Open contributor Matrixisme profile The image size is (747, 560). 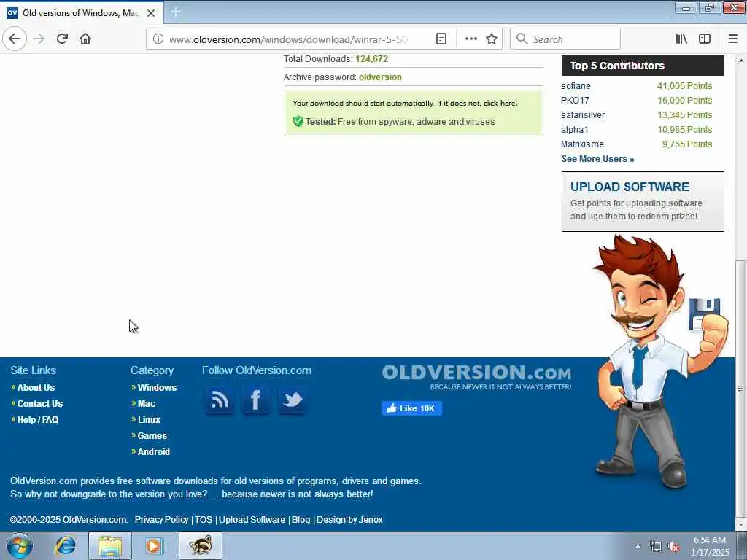tap(582, 144)
